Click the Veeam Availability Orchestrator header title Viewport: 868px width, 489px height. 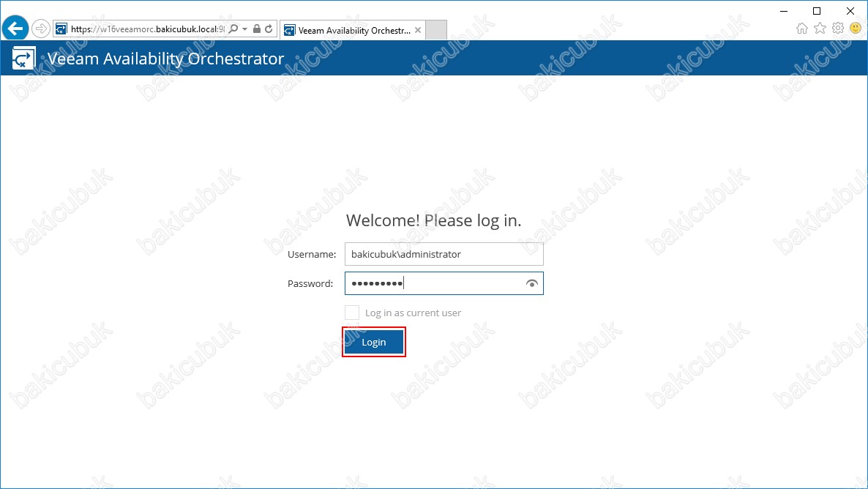point(165,58)
